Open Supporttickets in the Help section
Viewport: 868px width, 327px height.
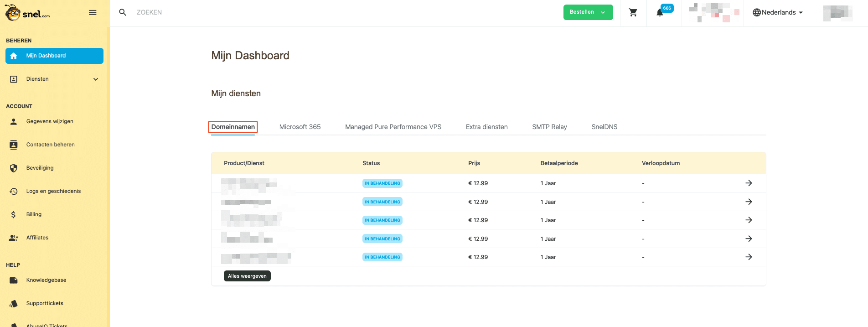45,303
